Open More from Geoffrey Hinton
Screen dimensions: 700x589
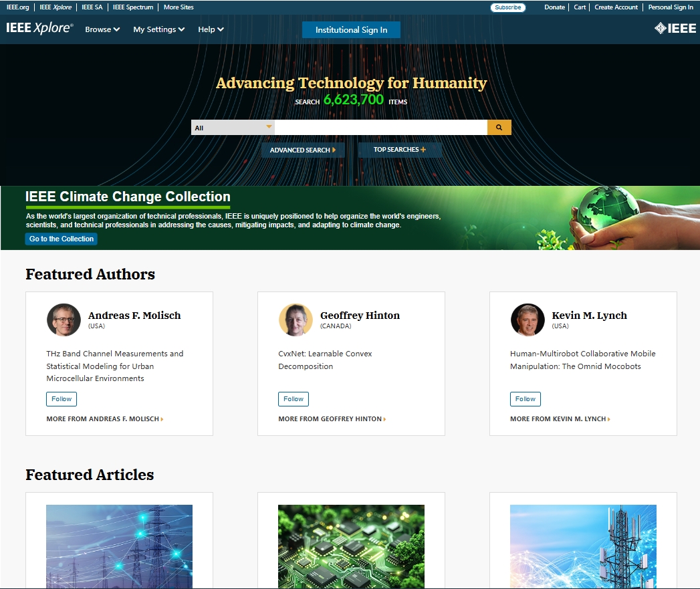[332, 419]
